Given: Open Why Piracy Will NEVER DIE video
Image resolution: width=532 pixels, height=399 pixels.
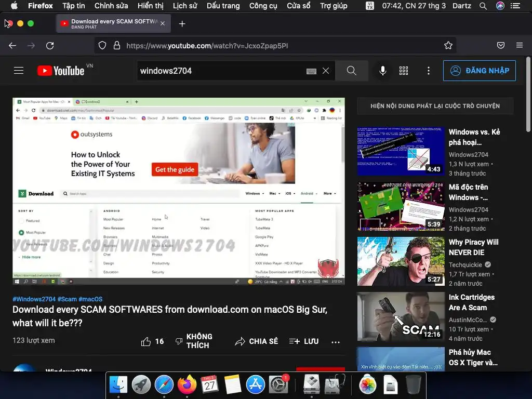Looking at the screenshot, I should pyautogui.click(x=474, y=247).
